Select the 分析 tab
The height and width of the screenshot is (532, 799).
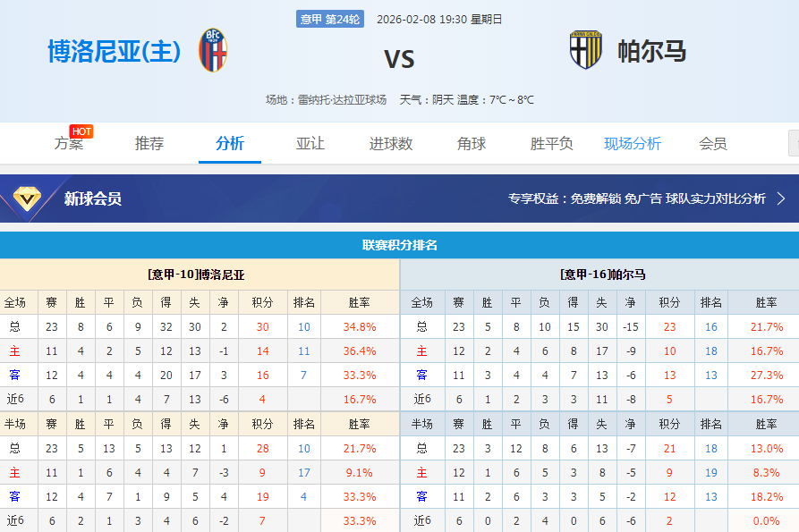[x=229, y=143]
